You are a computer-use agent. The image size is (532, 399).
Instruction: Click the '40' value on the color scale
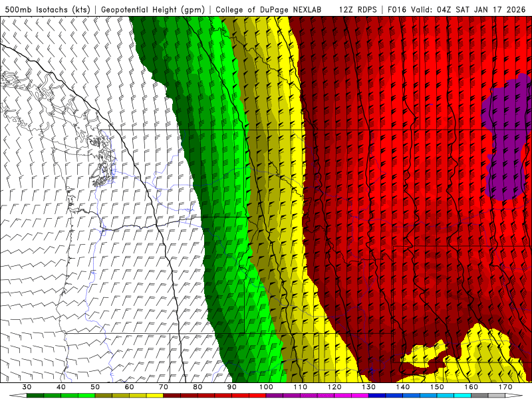pos(61,387)
